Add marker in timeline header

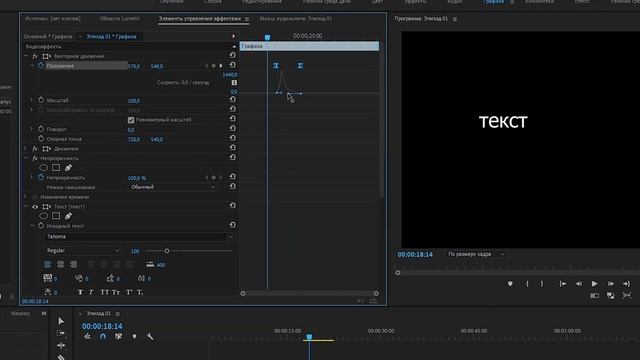pos(134,337)
